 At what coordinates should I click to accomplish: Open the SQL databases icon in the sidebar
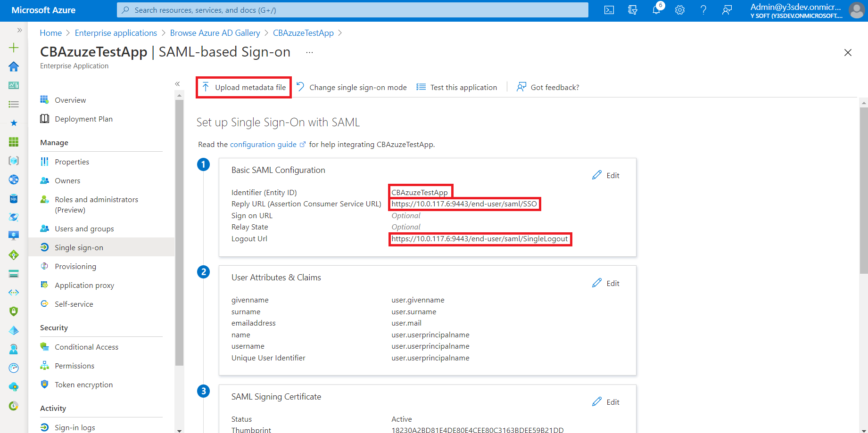coord(14,199)
